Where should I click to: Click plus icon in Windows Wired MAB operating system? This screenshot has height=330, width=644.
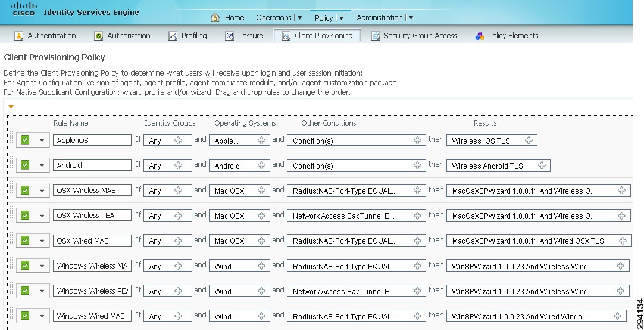click(x=262, y=316)
